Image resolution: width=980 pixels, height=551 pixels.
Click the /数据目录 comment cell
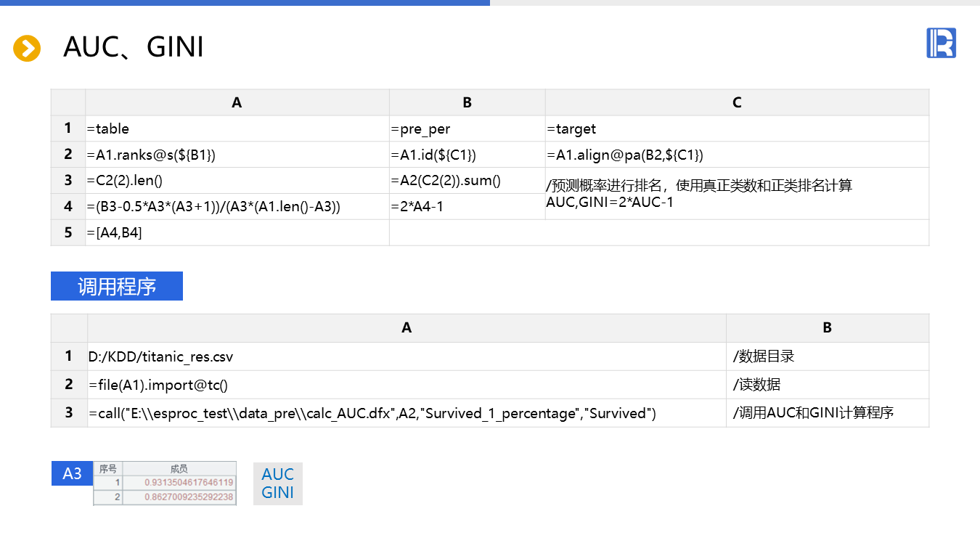click(827, 356)
